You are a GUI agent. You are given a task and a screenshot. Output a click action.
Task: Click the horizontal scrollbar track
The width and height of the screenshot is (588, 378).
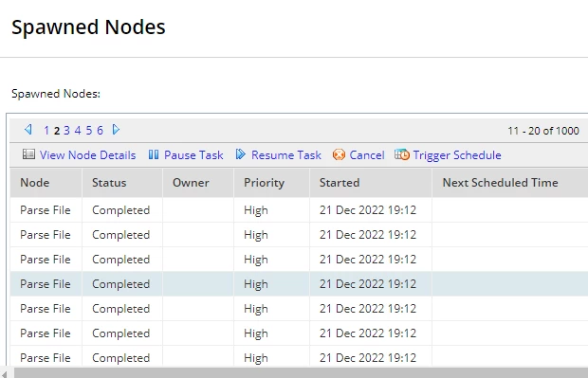(x=301, y=372)
